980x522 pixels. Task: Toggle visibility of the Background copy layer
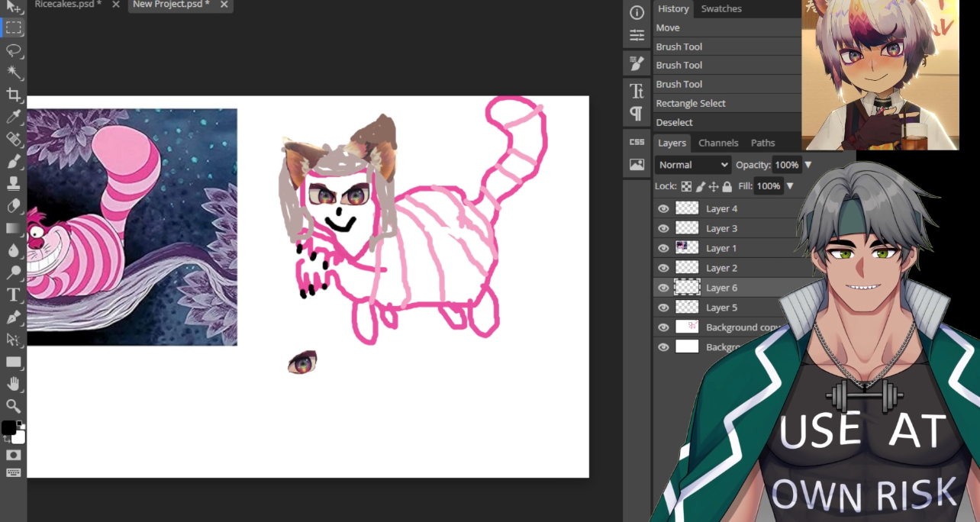click(663, 327)
